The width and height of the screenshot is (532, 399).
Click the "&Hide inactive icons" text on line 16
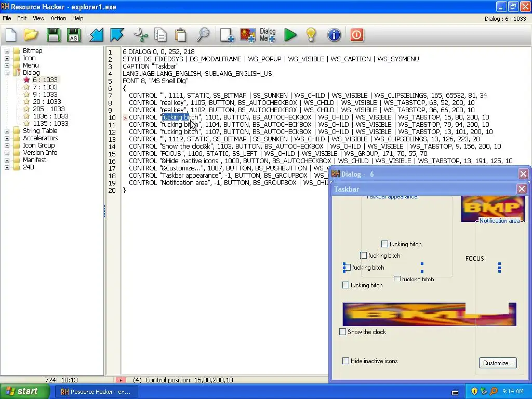[191, 161]
